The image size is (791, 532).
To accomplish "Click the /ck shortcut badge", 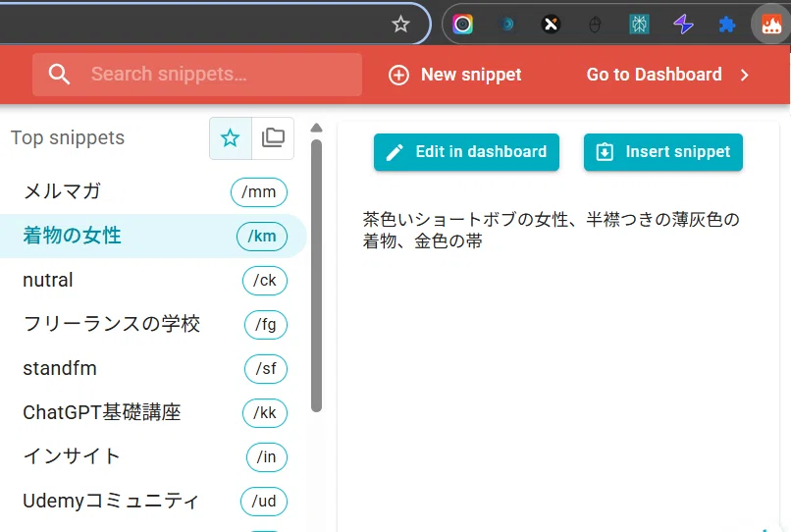I will [x=265, y=280].
